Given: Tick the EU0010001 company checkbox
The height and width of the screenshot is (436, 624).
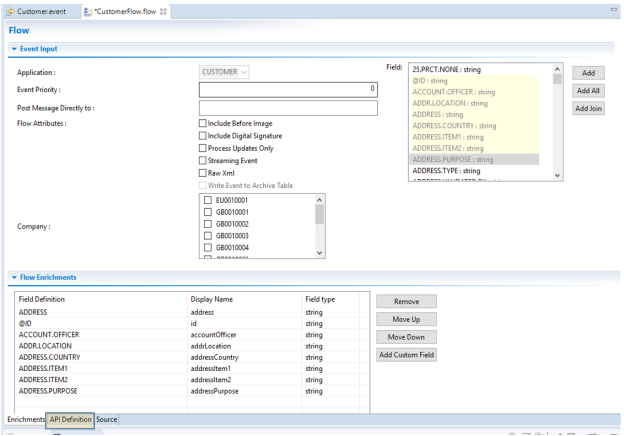Looking at the screenshot, I should [207, 201].
